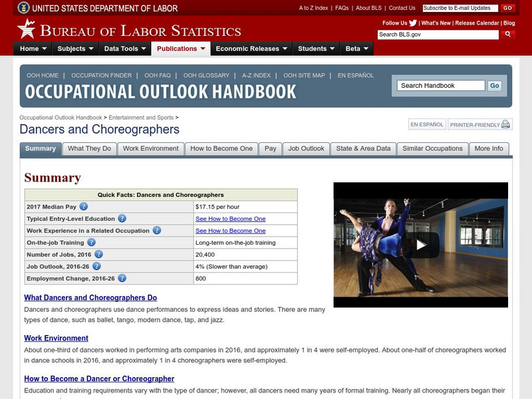The width and height of the screenshot is (532, 399).
Task: Click the printer icon beside Printer-Friendly
Action: [505, 124]
